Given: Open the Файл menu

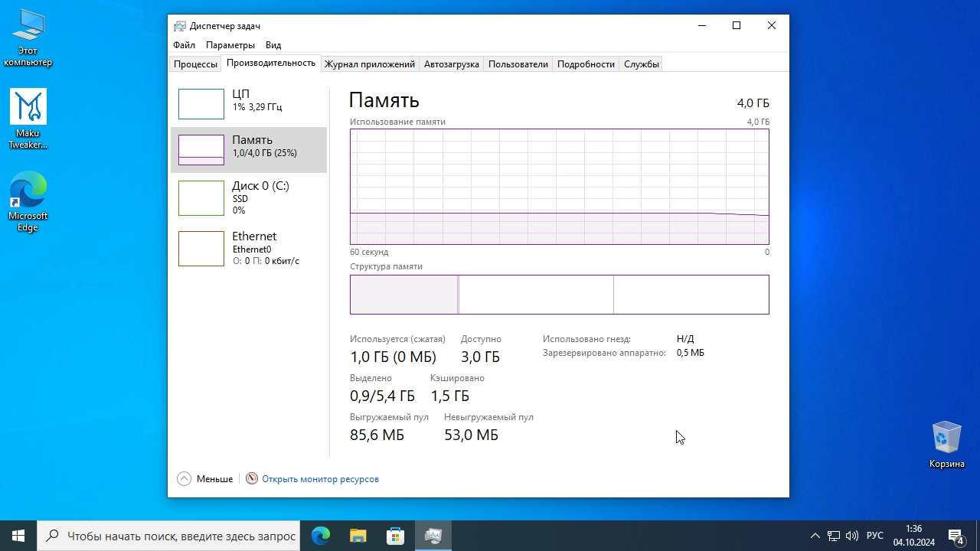Looking at the screenshot, I should pos(184,45).
